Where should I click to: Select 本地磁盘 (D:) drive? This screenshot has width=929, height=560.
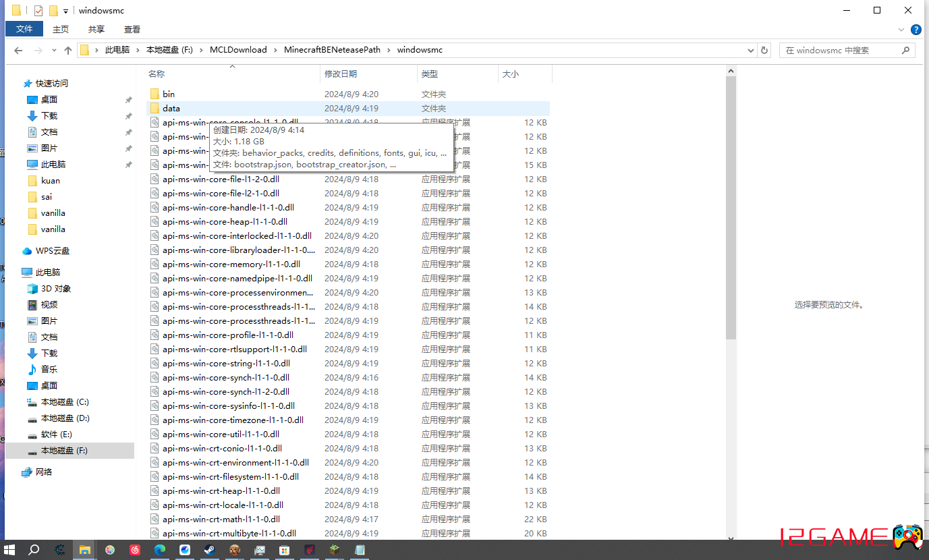pyautogui.click(x=65, y=418)
